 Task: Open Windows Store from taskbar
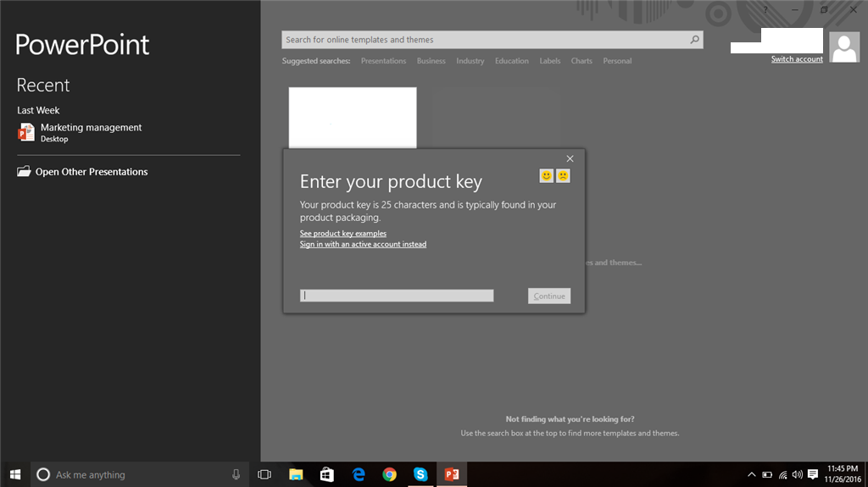327,474
